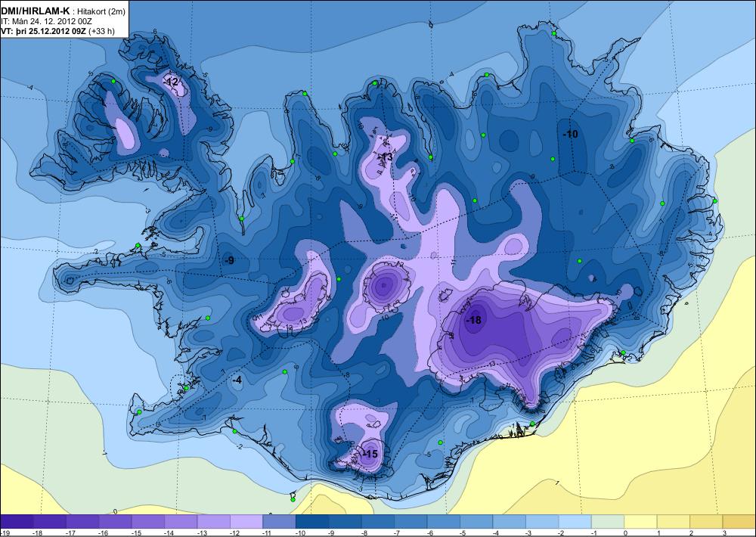
Task: Click the 2 tick label on the legend
Action: [x=690, y=532]
